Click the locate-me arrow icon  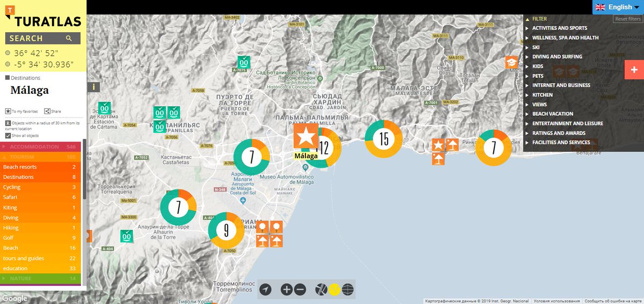click(265, 290)
